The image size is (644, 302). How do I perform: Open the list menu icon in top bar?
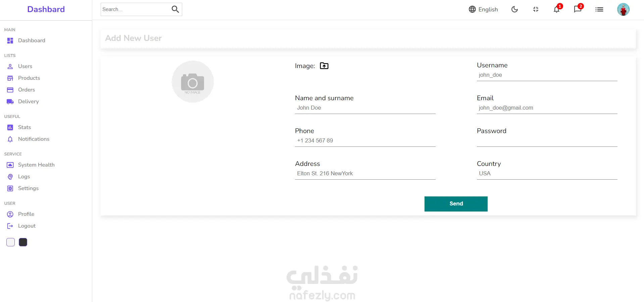599,9
